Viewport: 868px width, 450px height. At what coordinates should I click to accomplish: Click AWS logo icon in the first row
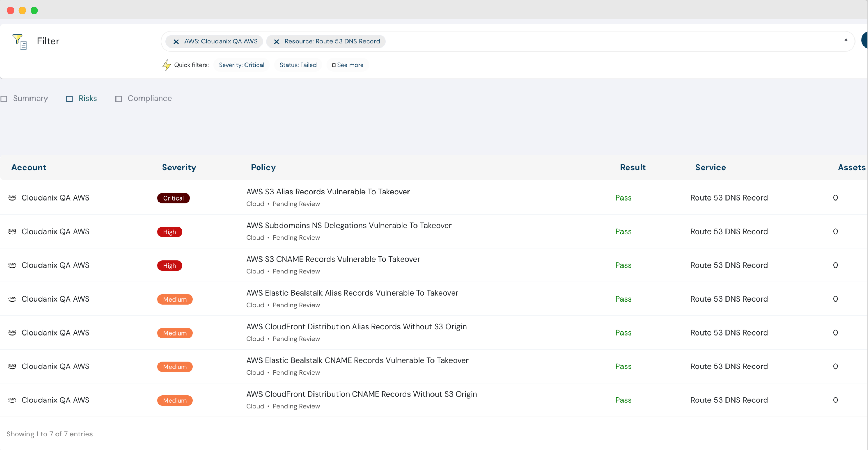[12, 197]
